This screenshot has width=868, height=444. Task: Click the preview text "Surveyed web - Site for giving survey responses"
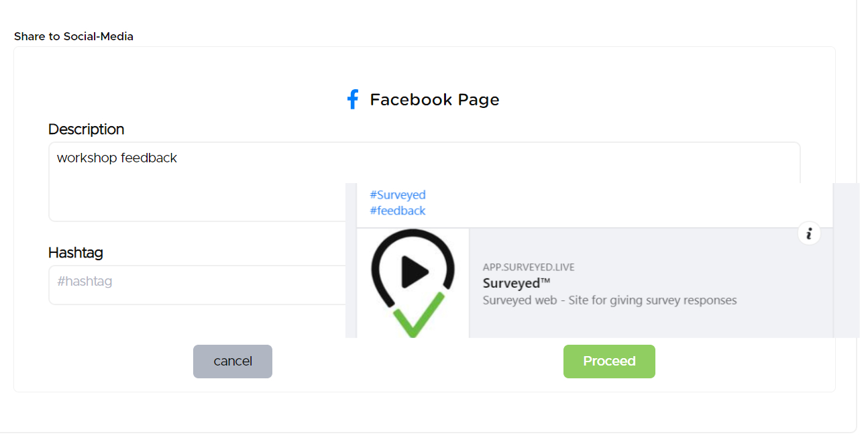tap(609, 300)
